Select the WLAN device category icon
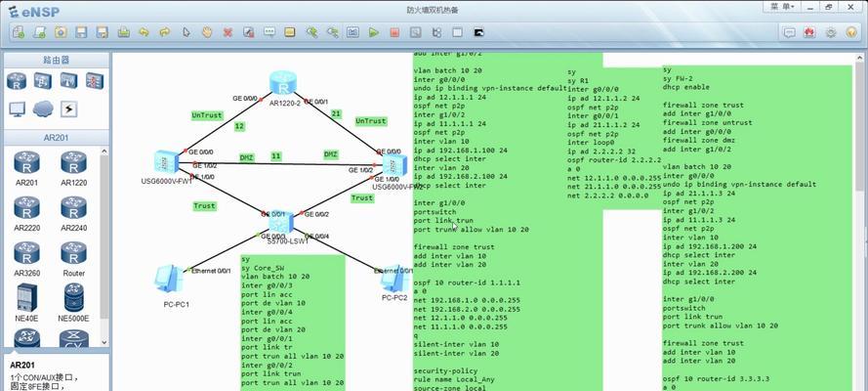The width and height of the screenshot is (868, 391). [68, 81]
